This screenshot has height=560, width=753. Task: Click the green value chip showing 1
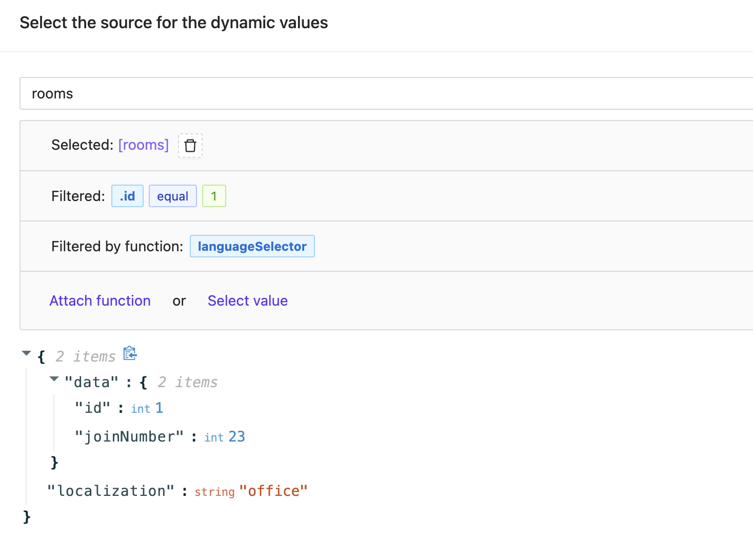pos(214,196)
